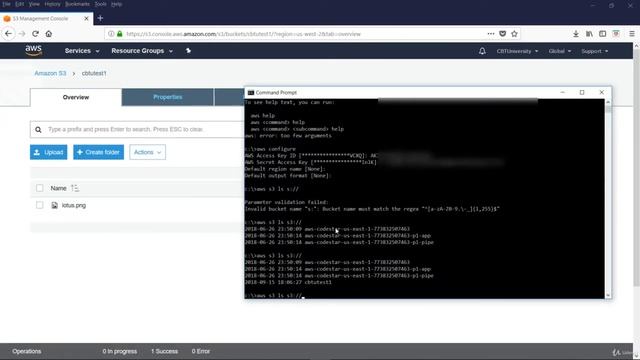Open the Edit menu
Screen dimensions: 640x360
point(20,4)
